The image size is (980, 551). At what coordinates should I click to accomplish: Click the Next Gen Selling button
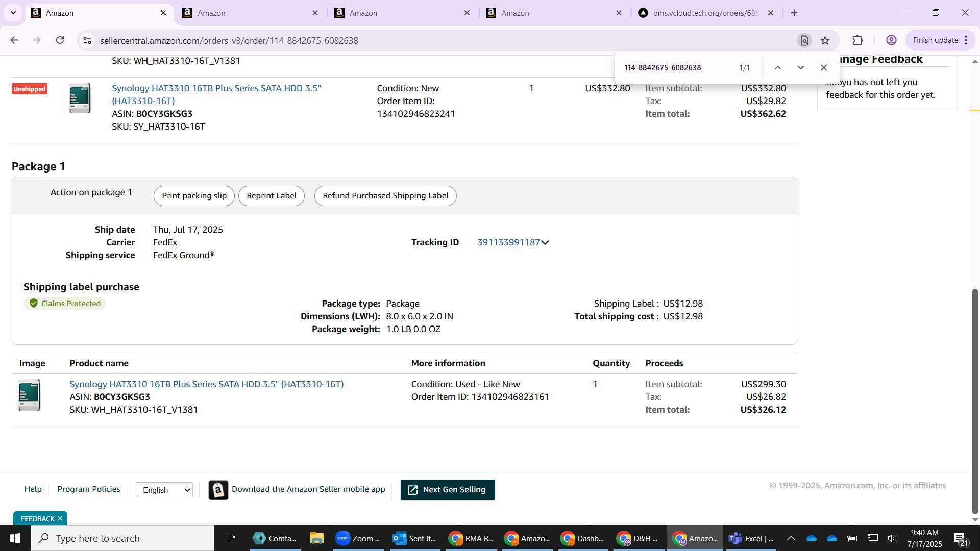[x=448, y=490]
